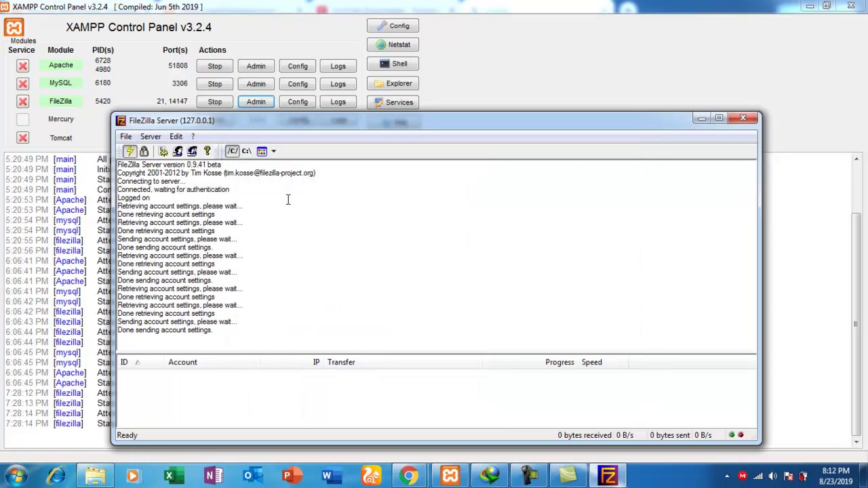This screenshot has height=488, width=868.
Task: Stop the FileZilla module
Action: click(x=214, y=102)
